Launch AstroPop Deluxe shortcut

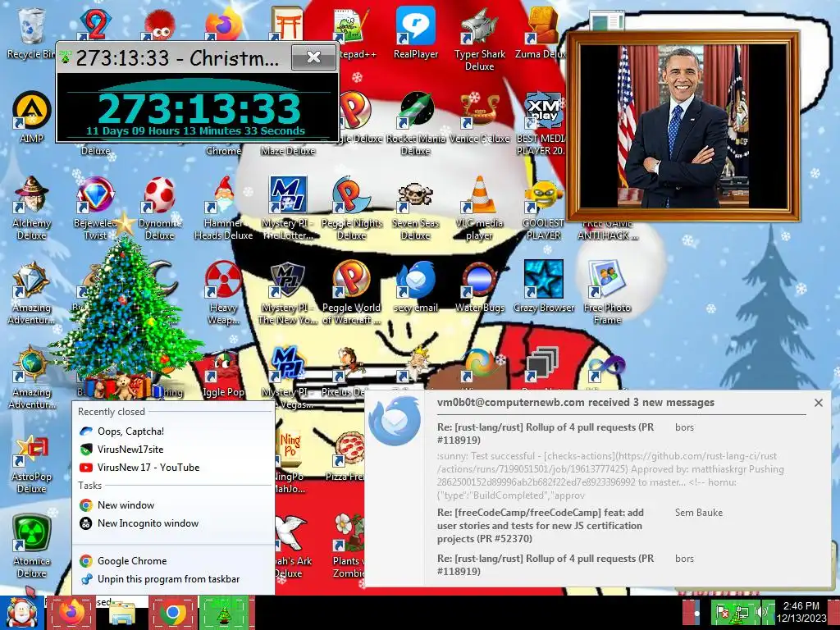click(x=32, y=464)
